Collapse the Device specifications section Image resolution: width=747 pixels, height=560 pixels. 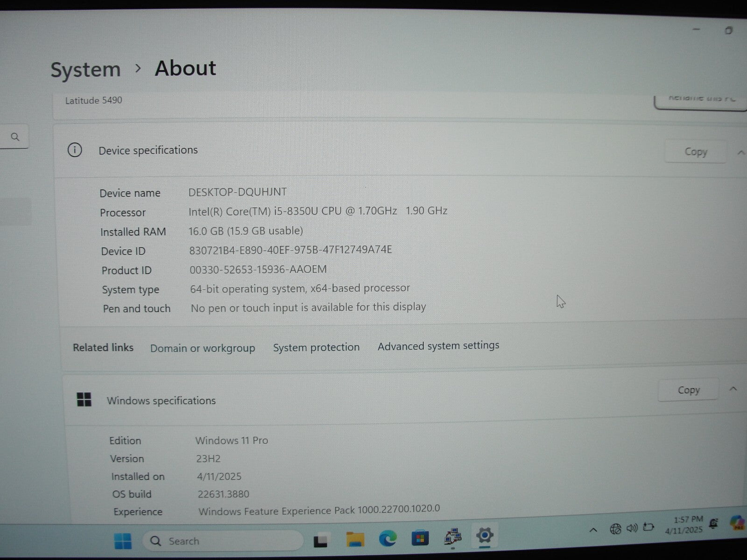(741, 153)
